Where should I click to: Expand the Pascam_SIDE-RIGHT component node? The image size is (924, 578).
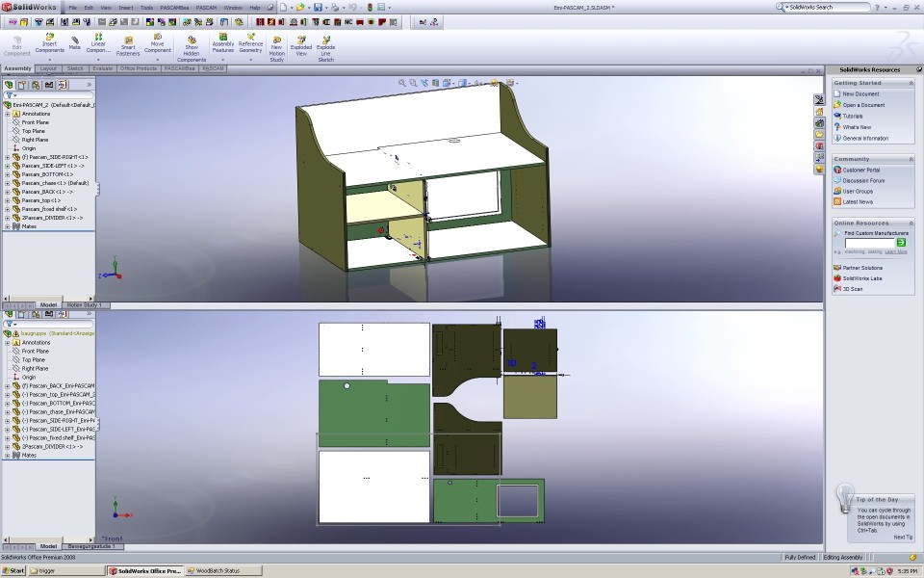(x=7, y=157)
